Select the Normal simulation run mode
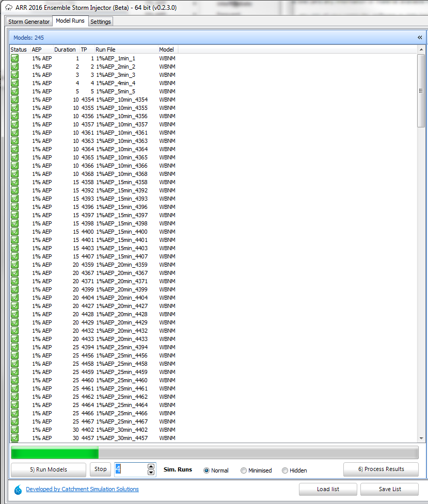This screenshot has width=428, height=504. coord(207,470)
